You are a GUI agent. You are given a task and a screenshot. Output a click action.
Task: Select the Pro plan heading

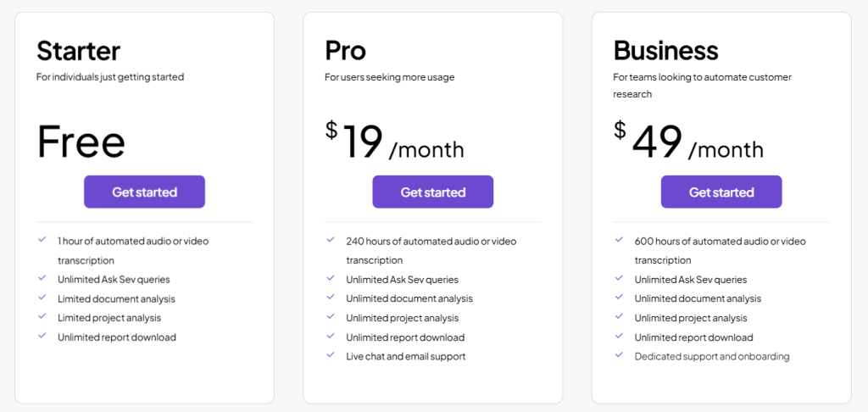tap(346, 51)
